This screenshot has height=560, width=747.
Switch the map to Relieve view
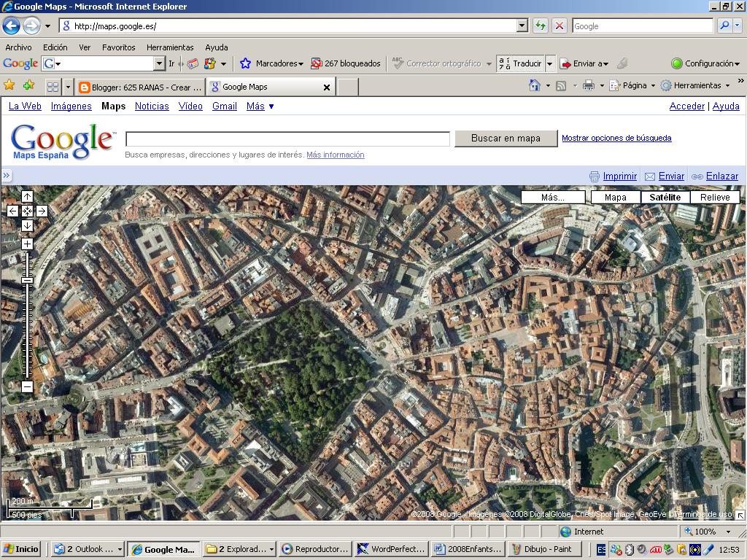(x=715, y=197)
